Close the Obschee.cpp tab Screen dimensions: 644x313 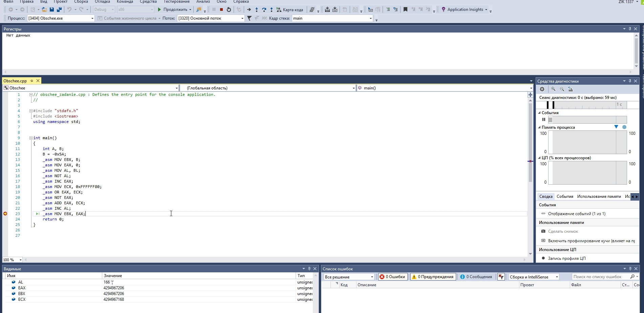[x=38, y=81]
